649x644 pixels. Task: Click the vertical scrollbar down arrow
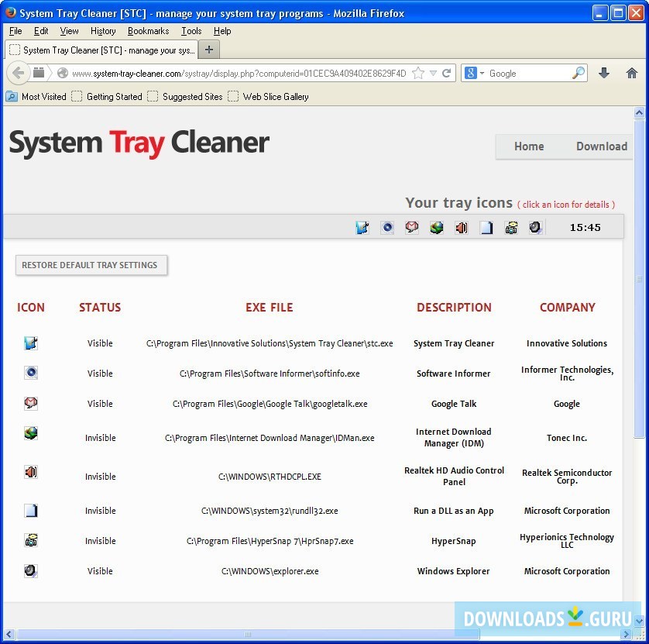click(x=639, y=621)
